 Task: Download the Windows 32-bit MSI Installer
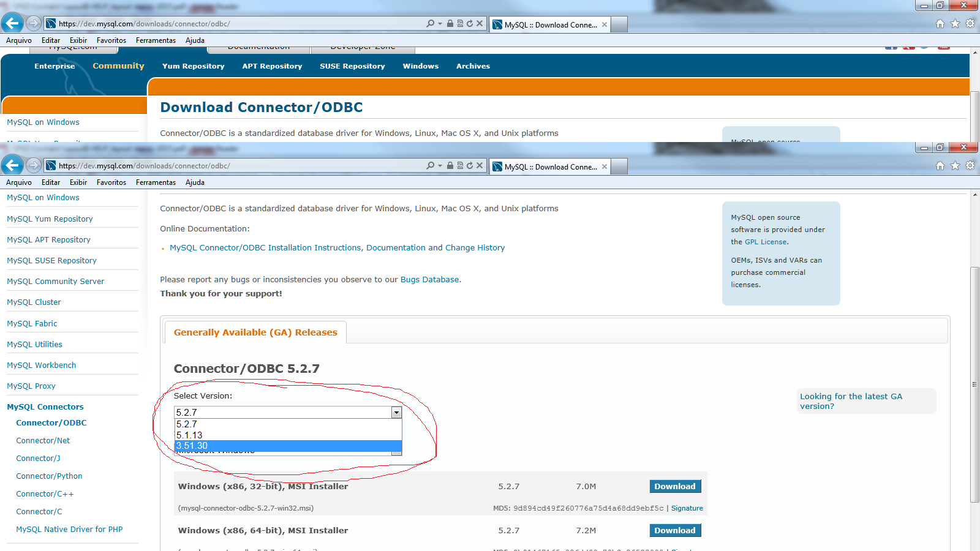click(x=675, y=486)
